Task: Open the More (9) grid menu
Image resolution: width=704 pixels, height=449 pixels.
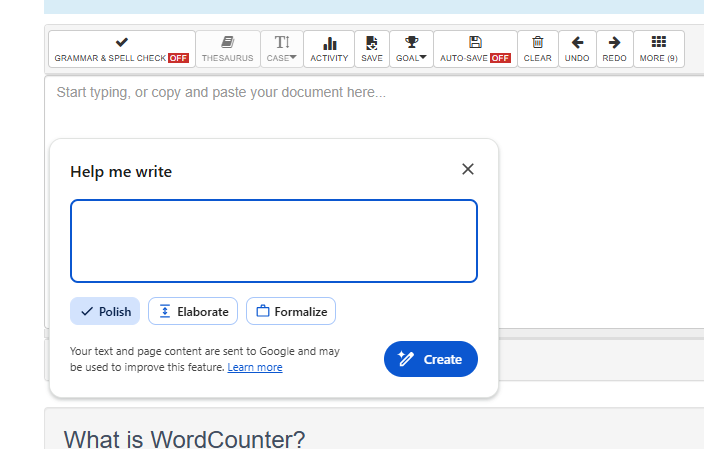Action: click(659, 49)
